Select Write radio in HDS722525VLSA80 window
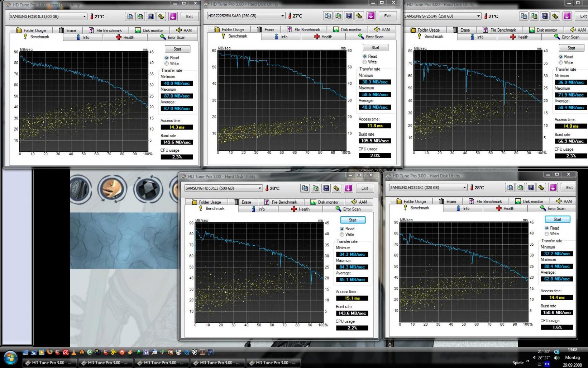Image resolution: width=588 pixels, height=368 pixels. pos(365,62)
